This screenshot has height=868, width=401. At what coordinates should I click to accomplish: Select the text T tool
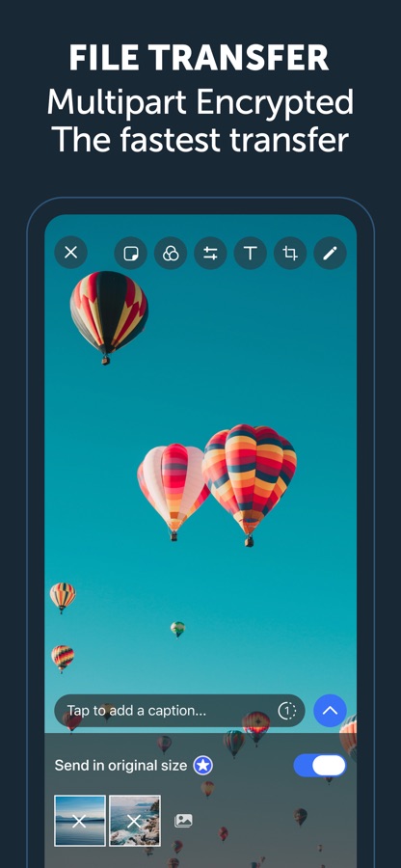tap(250, 253)
